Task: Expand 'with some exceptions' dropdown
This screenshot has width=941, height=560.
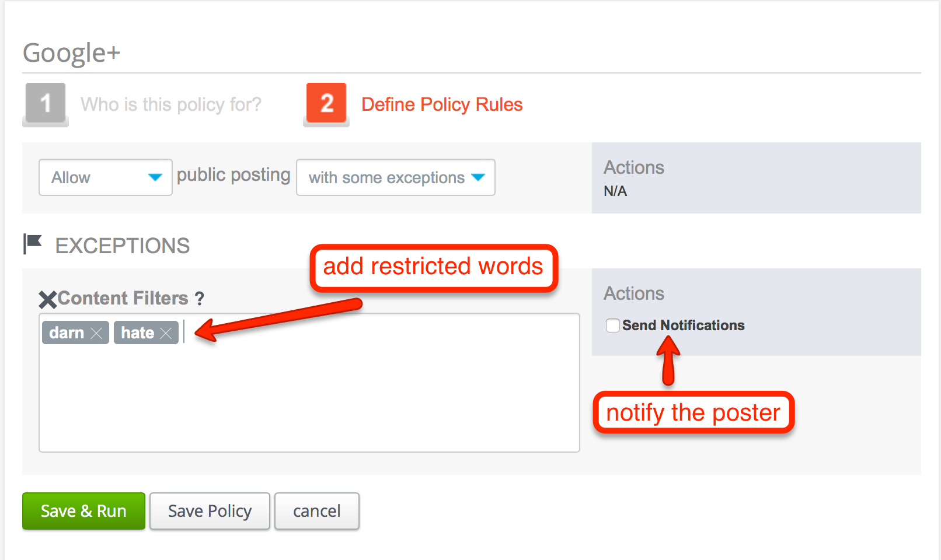Action: pyautogui.click(x=396, y=177)
